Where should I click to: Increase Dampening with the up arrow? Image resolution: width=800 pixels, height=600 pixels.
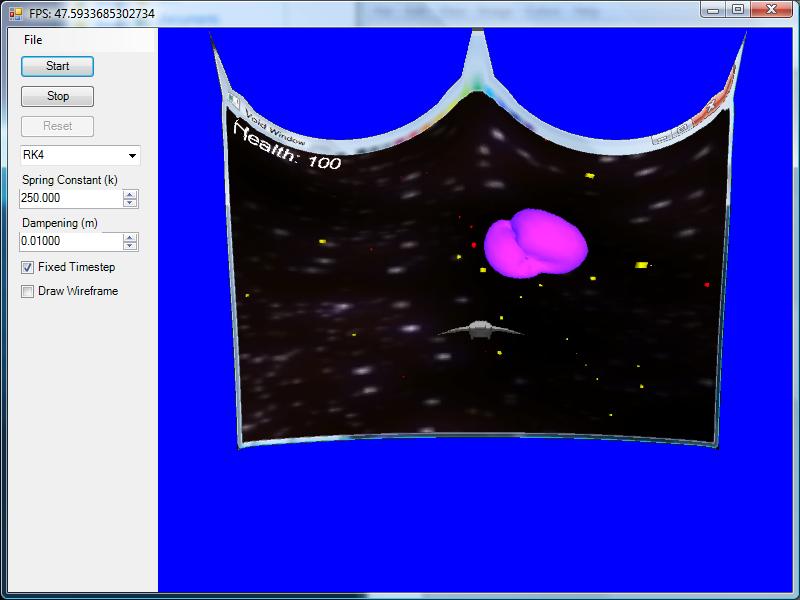click(x=130, y=237)
